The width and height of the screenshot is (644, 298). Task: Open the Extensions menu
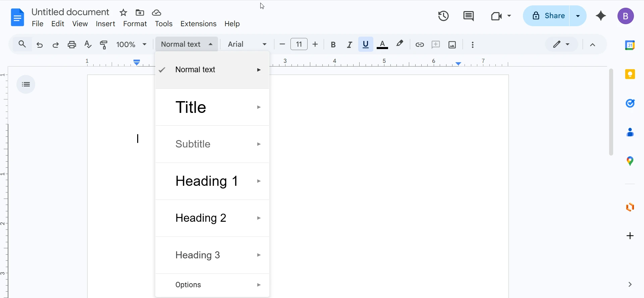click(199, 24)
